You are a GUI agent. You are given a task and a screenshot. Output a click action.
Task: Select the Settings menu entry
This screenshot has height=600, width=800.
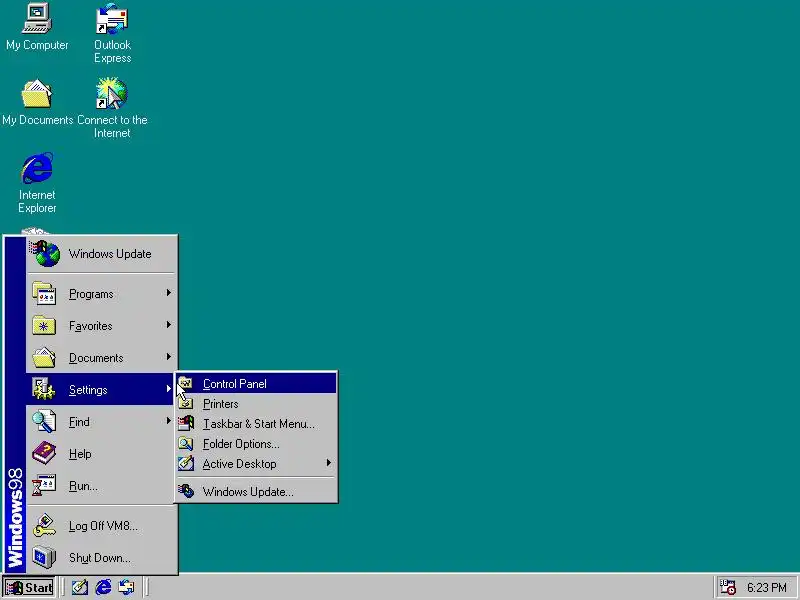[102, 390]
